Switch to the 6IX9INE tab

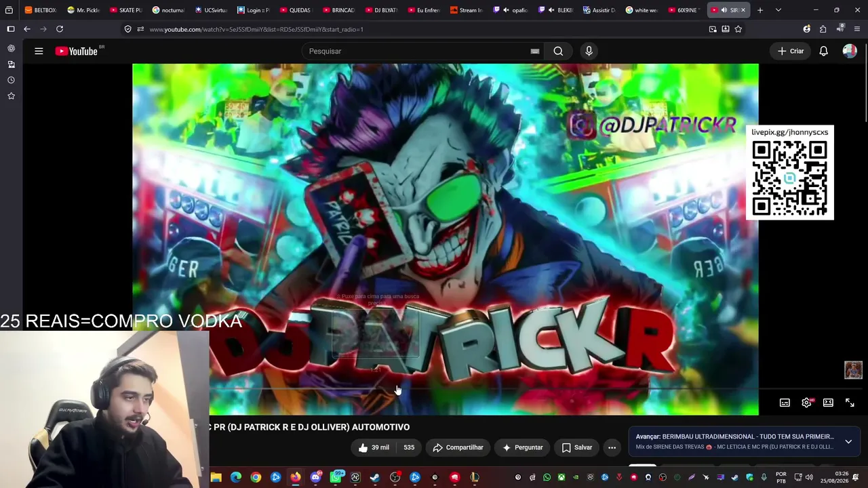point(684,10)
